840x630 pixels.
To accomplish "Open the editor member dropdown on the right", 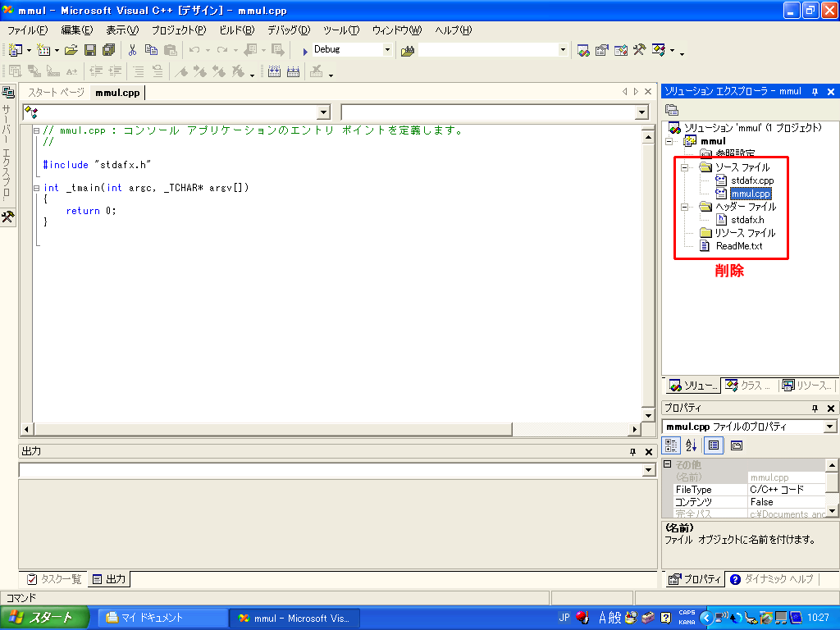I will pos(641,112).
